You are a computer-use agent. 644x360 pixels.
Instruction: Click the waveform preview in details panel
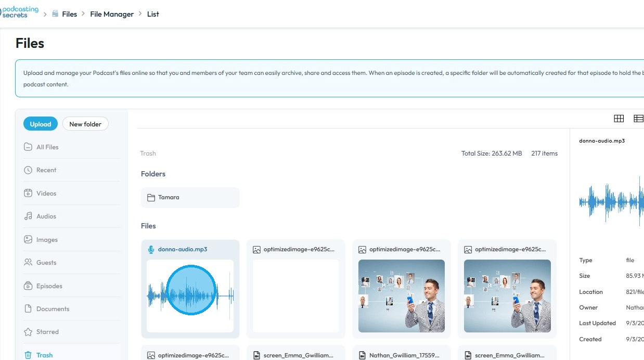click(x=612, y=201)
